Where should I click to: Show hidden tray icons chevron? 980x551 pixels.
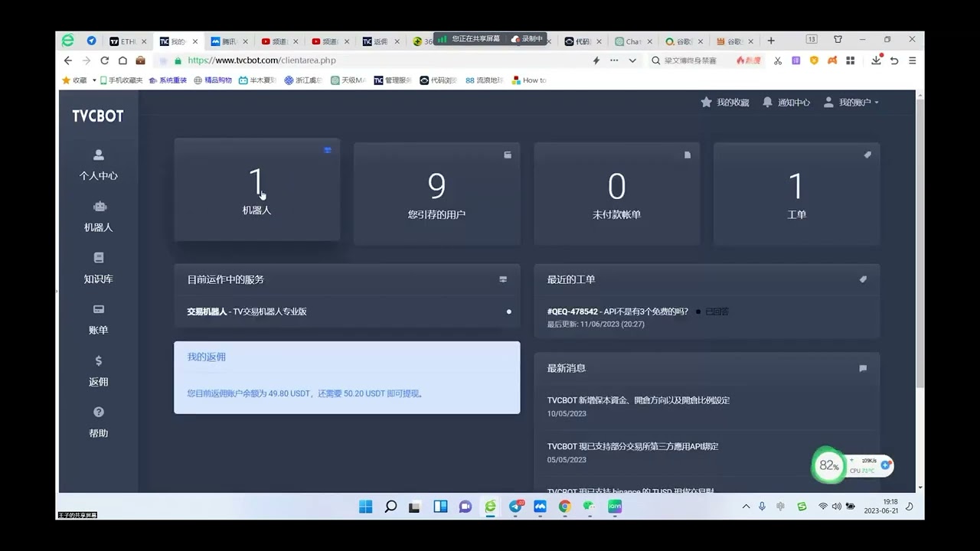coord(746,507)
